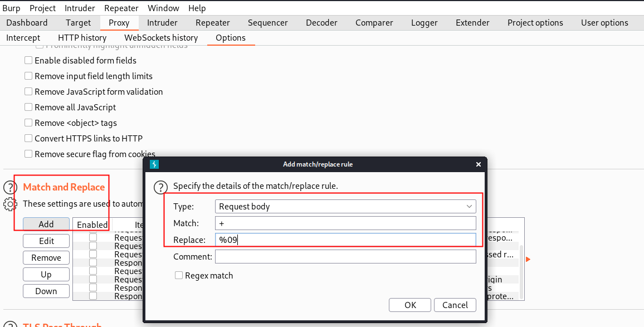Switch to the HTTP history sub-tab

pyautogui.click(x=82, y=38)
